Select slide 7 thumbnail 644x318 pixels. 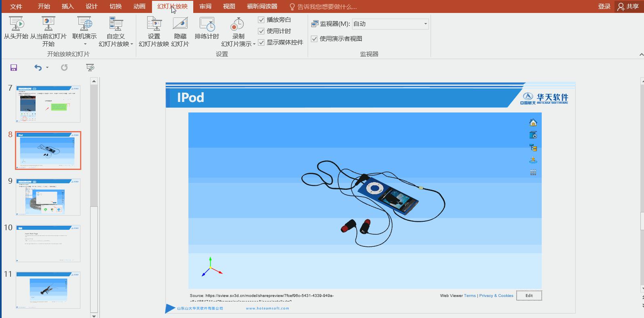coord(48,104)
